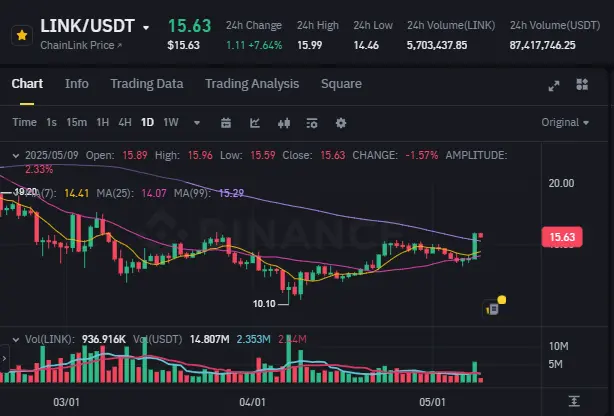Open the technical indicators chart icon
This screenshot has height=416, width=614.
[x=255, y=123]
